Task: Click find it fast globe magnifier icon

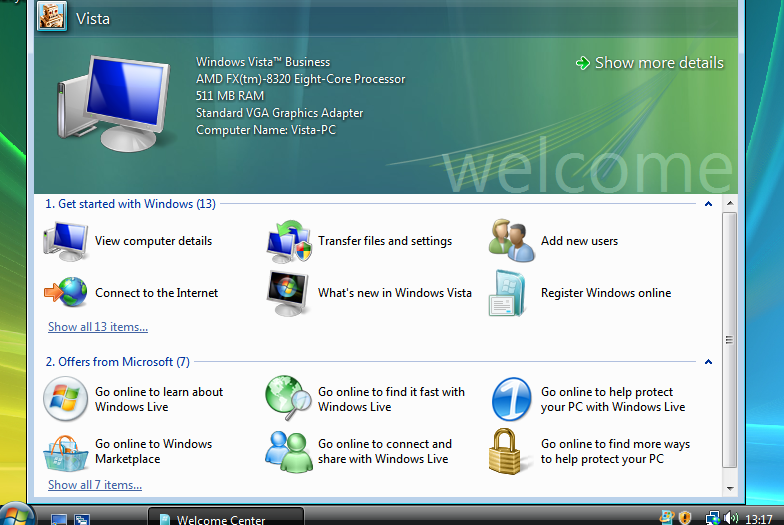Action: pos(287,398)
